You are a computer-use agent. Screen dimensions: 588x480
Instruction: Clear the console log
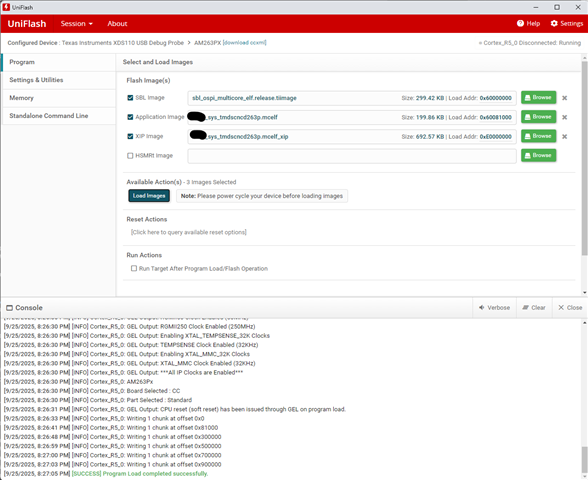tap(534, 308)
